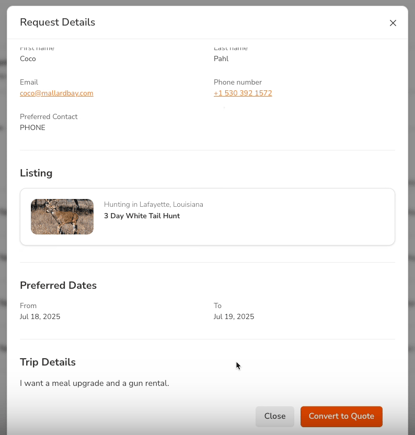The height and width of the screenshot is (435, 415).
Task: Click the Preferred Contact value PHONE
Action: 32,128
